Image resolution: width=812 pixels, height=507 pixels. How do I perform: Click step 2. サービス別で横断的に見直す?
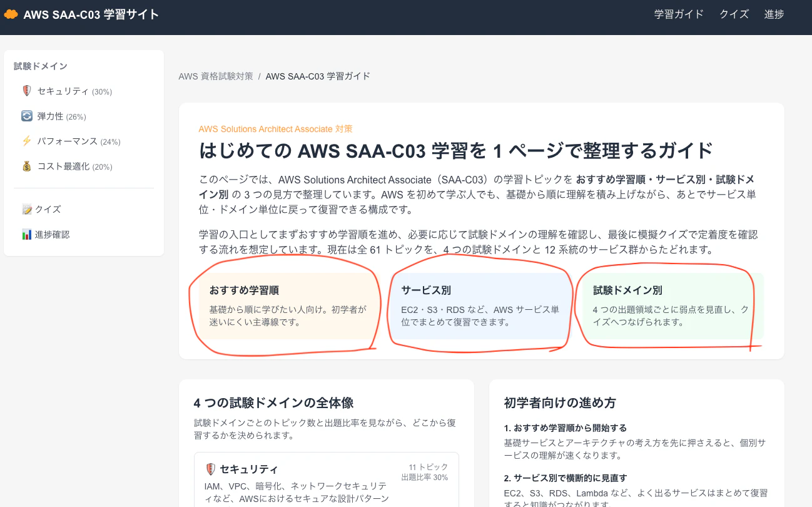pyautogui.click(x=566, y=478)
